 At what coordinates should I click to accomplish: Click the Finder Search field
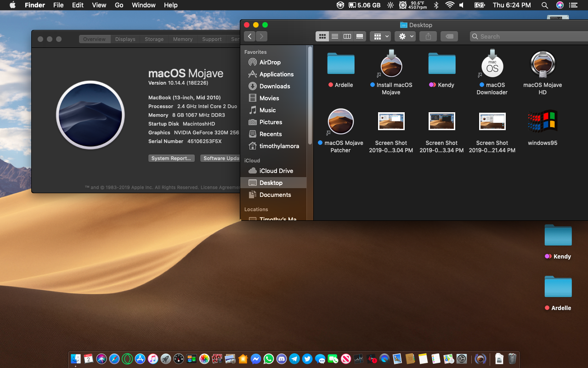(529, 36)
